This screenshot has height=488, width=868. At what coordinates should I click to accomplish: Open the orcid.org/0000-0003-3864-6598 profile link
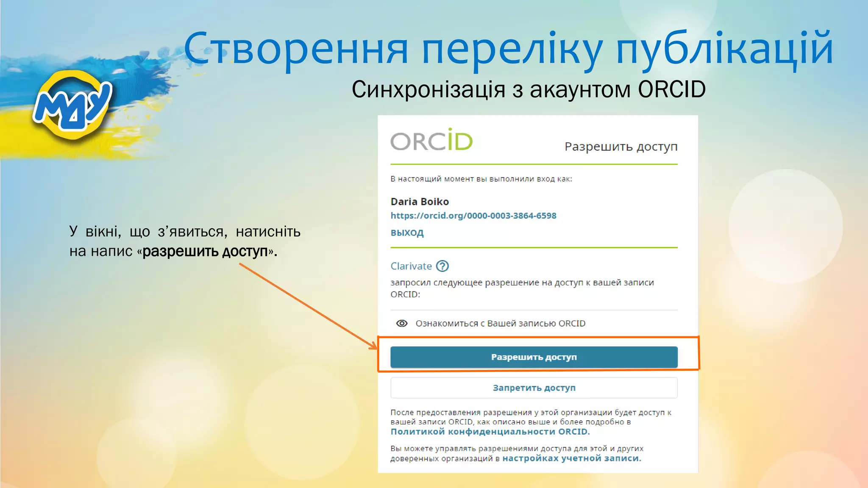tap(473, 216)
